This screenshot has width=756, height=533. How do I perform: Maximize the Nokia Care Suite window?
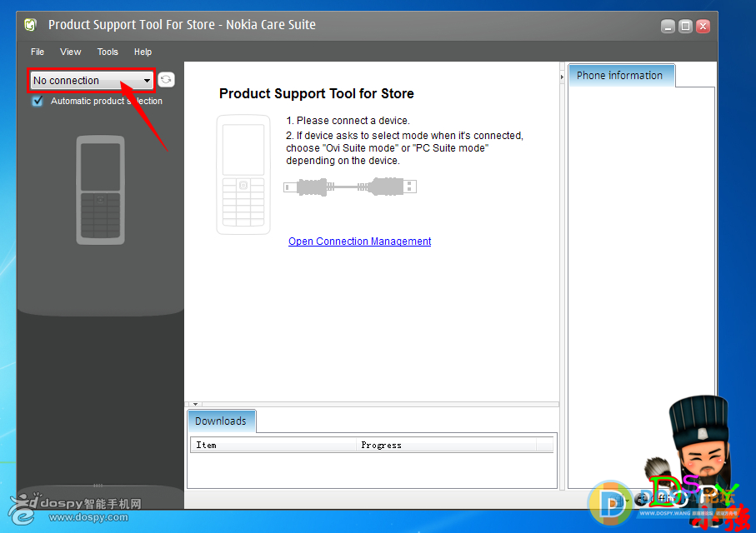(x=685, y=26)
